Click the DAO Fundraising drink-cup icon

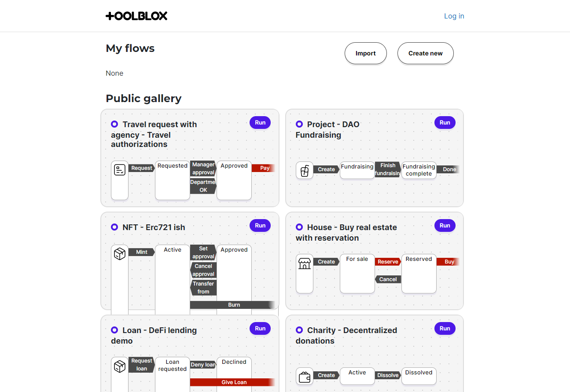(305, 170)
